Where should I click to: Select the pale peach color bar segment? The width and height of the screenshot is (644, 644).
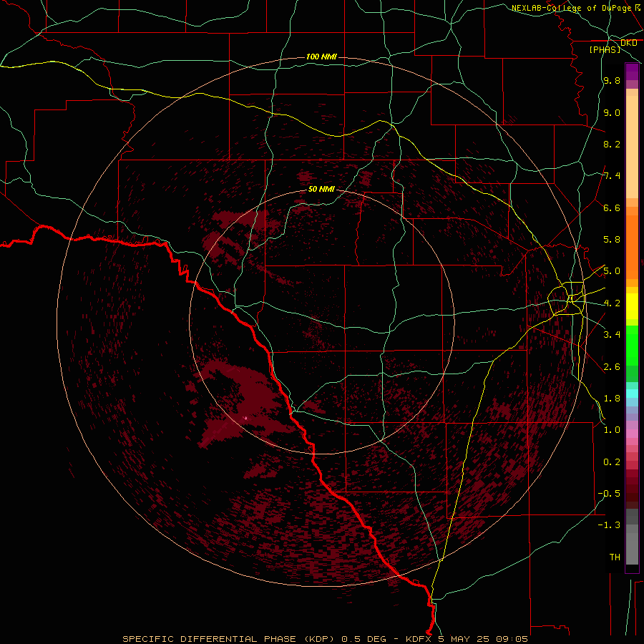click(632, 147)
